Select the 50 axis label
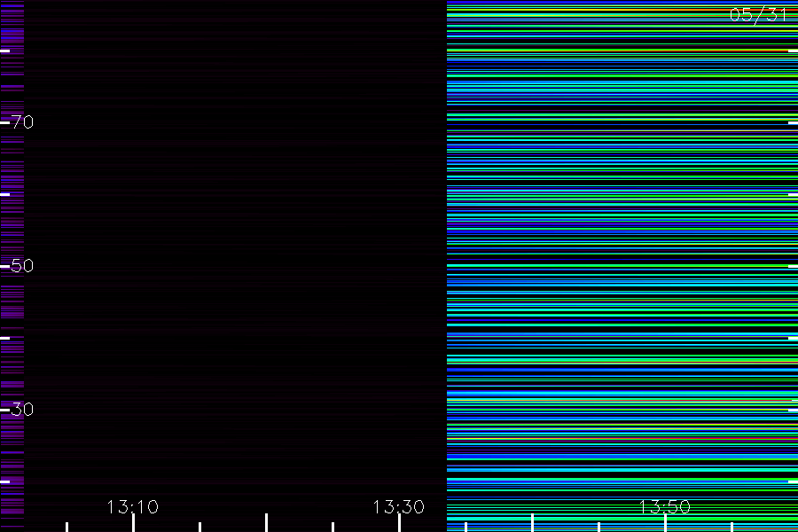The image size is (798, 532). [x=22, y=266]
